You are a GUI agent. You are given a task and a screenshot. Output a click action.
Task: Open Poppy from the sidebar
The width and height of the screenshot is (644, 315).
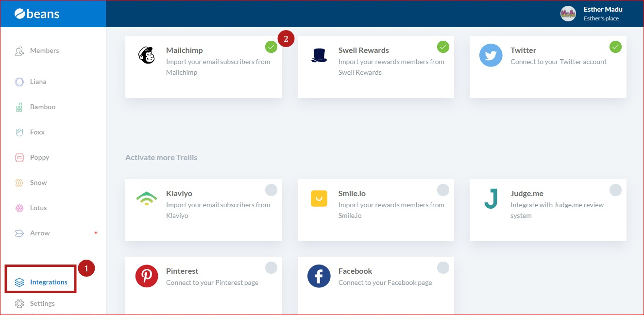click(39, 157)
